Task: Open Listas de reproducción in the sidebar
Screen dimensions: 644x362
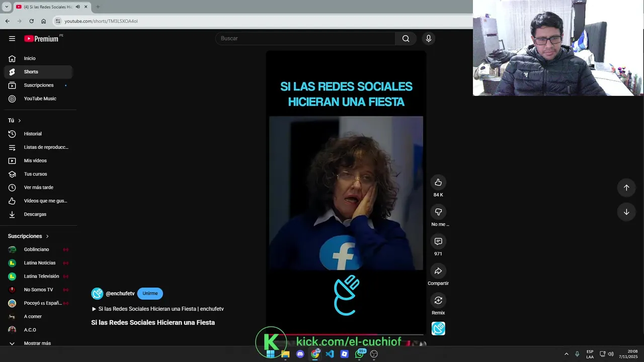Action: (x=38, y=147)
